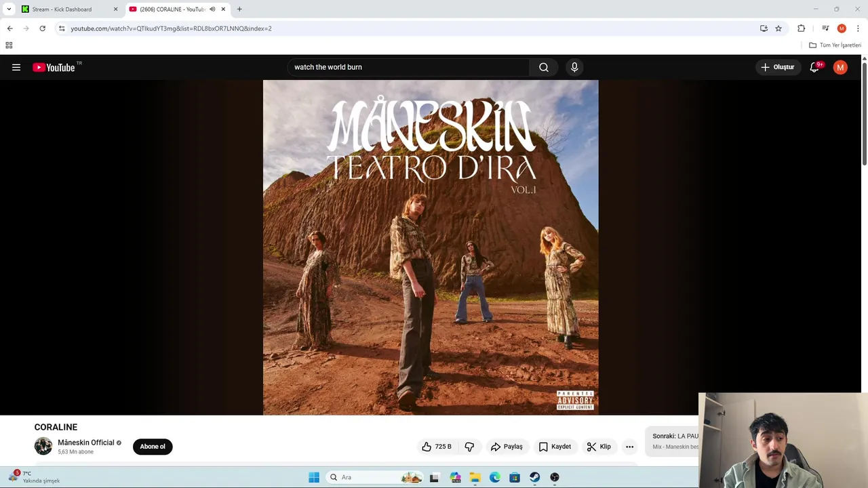The width and height of the screenshot is (868, 488).
Task: Open Microsoft Edge from taskbar
Action: pyautogui.click(x=495, y=477)
